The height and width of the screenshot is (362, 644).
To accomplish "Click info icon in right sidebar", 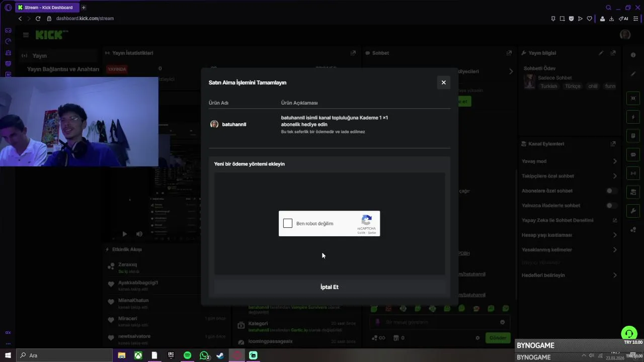I will click(x=633, y=55).
